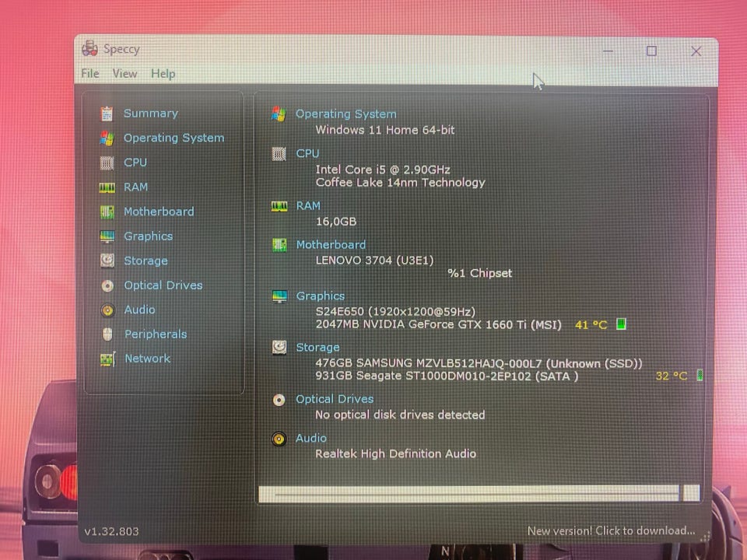The image size is (747, 560).
Task: Open Storage heading link in summary
Action: tap(317, 348)
